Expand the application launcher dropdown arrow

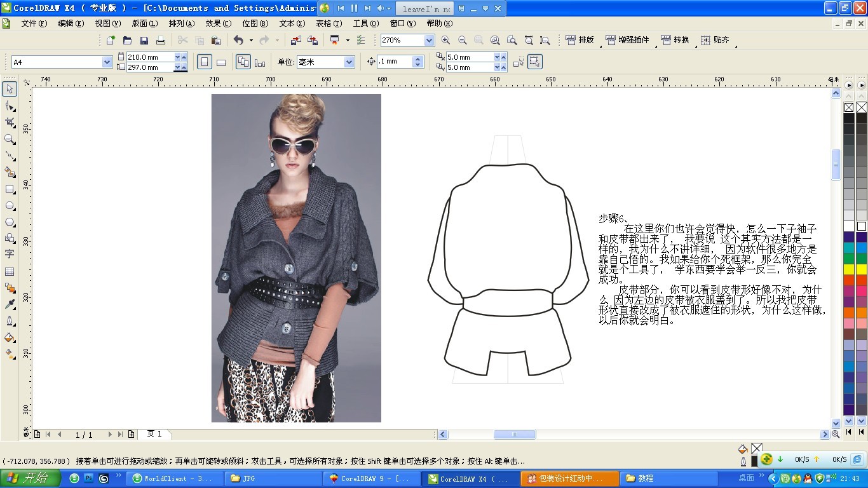348,40
